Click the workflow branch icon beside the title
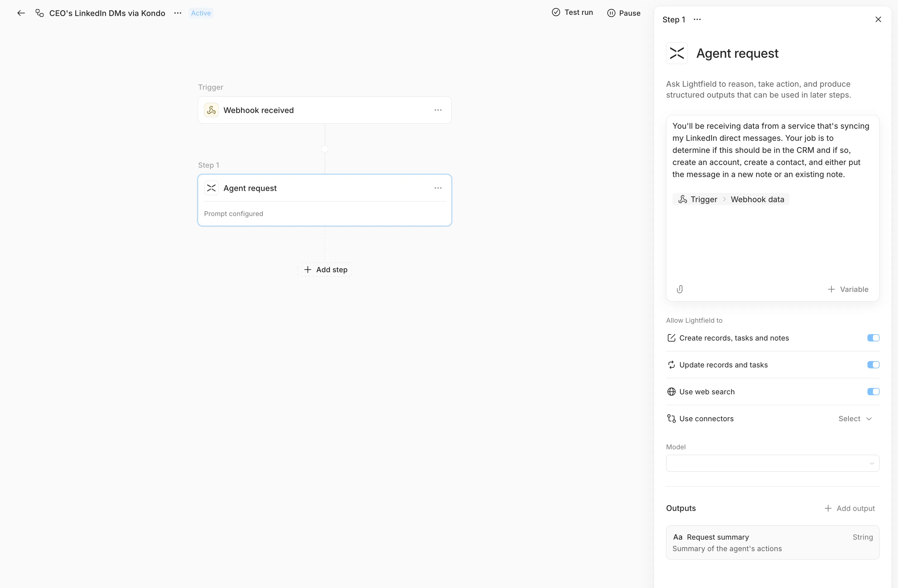The height and width of the screenshot is (588, 898). [39, 13]
